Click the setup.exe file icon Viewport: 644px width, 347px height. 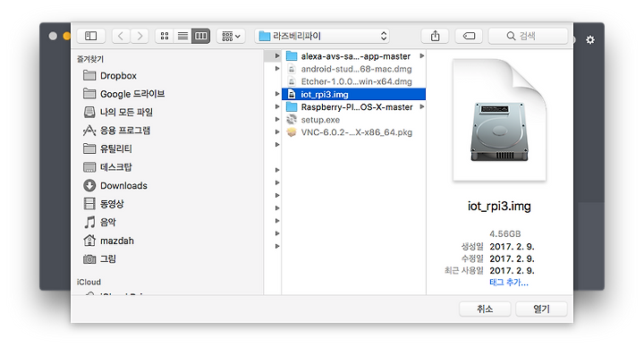tap(292, 120)
